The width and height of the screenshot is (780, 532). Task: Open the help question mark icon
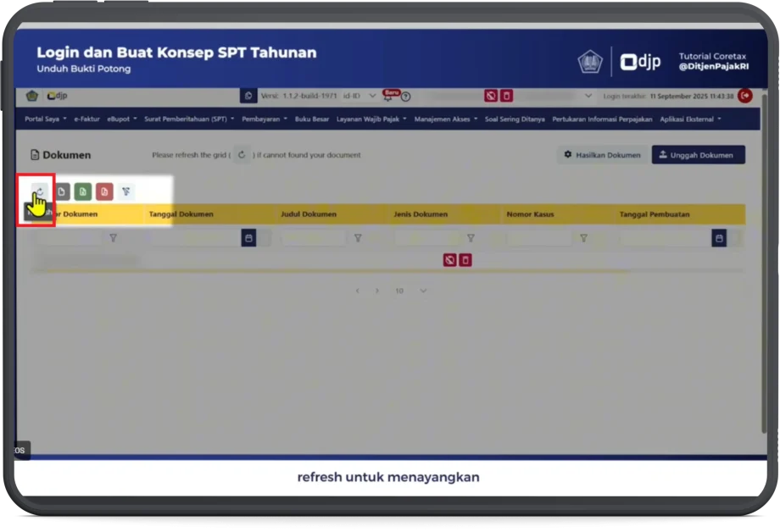point(405,96)
